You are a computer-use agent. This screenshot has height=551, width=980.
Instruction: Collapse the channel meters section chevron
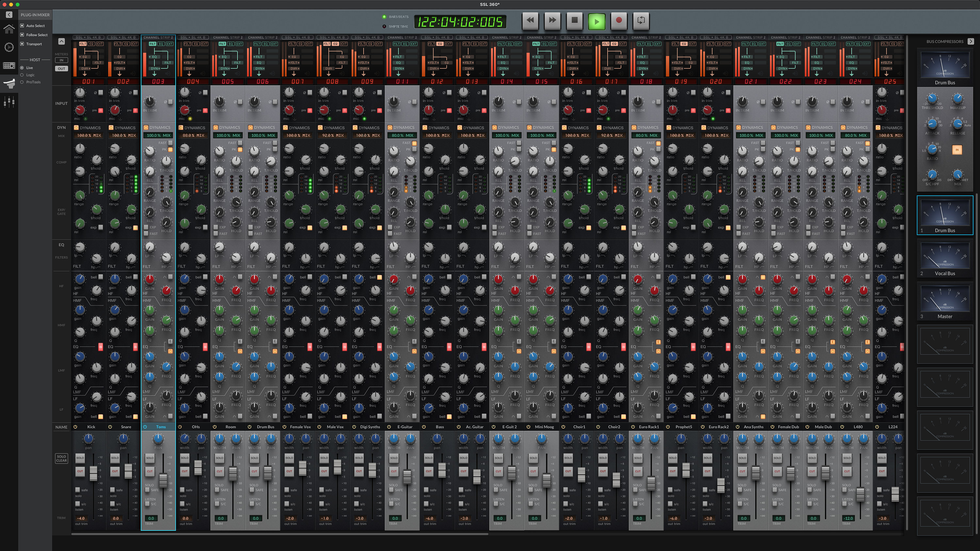[x=61, y=41]
